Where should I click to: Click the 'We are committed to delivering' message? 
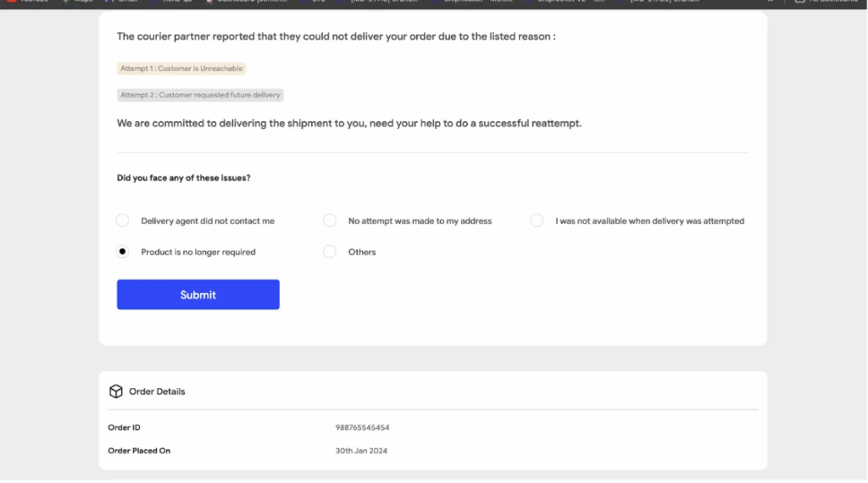[349, 124]
